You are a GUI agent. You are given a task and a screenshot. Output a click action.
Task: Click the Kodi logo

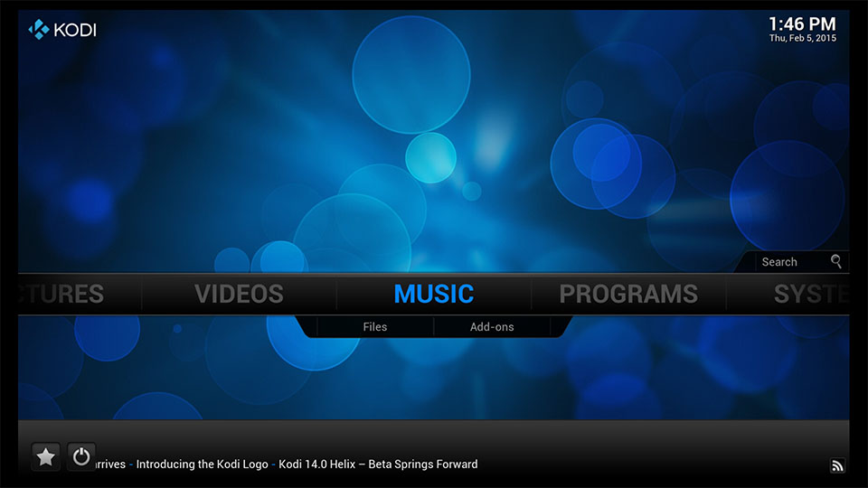tap(62, 29)
